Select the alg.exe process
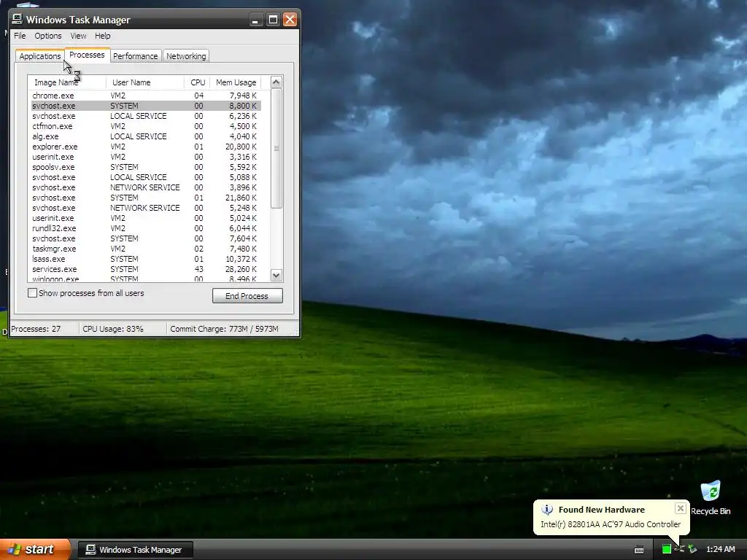Image resolution: width=747 pixels, height=560 pixels. tap(146, 136)
